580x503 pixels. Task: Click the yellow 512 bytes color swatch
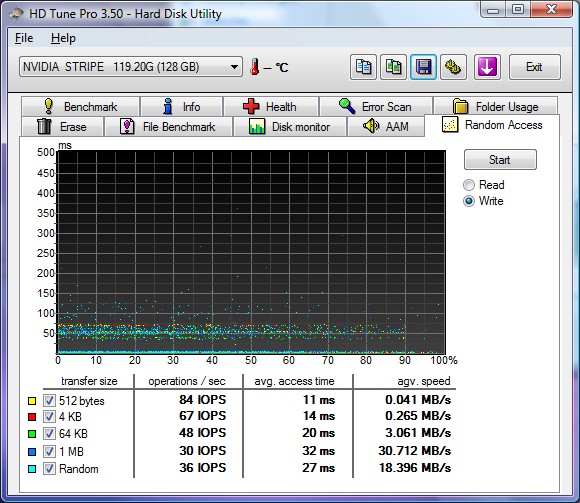[x=32, y=401]
